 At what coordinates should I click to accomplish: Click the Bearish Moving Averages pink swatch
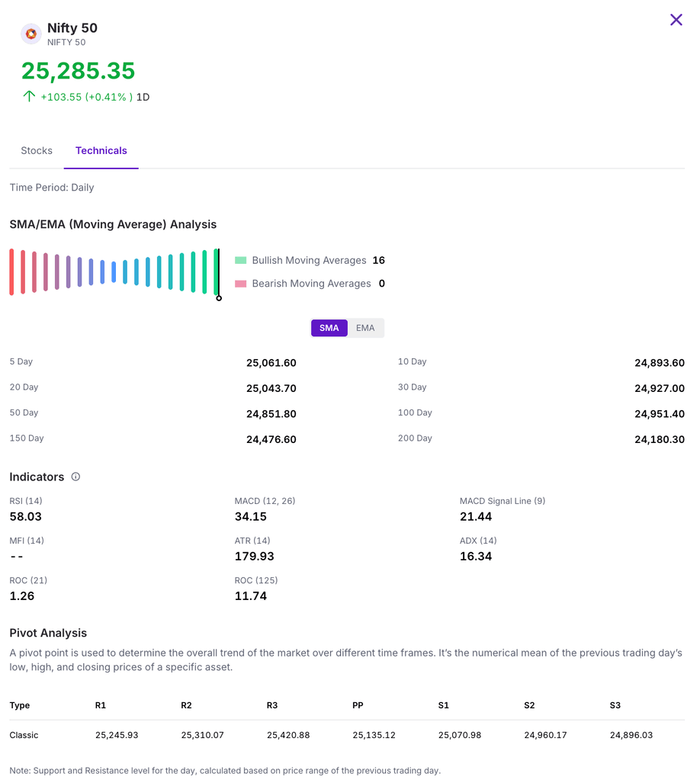[x=241, y=284]
